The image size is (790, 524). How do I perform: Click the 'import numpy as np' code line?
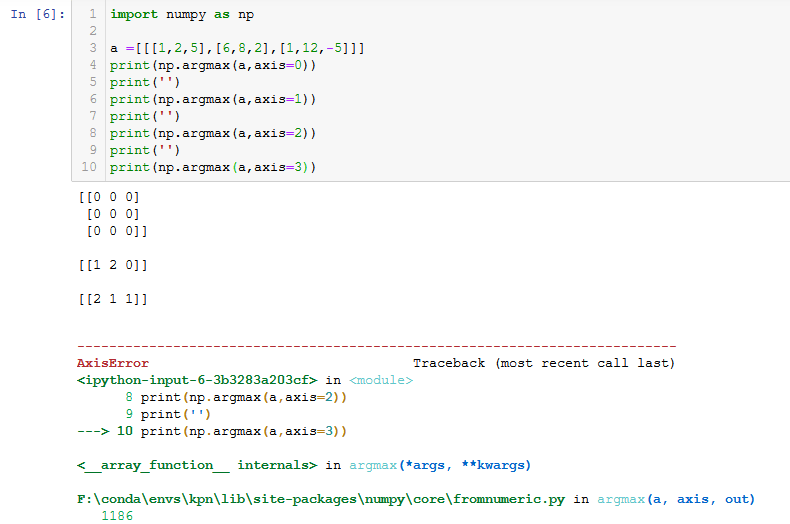point(182,14)
